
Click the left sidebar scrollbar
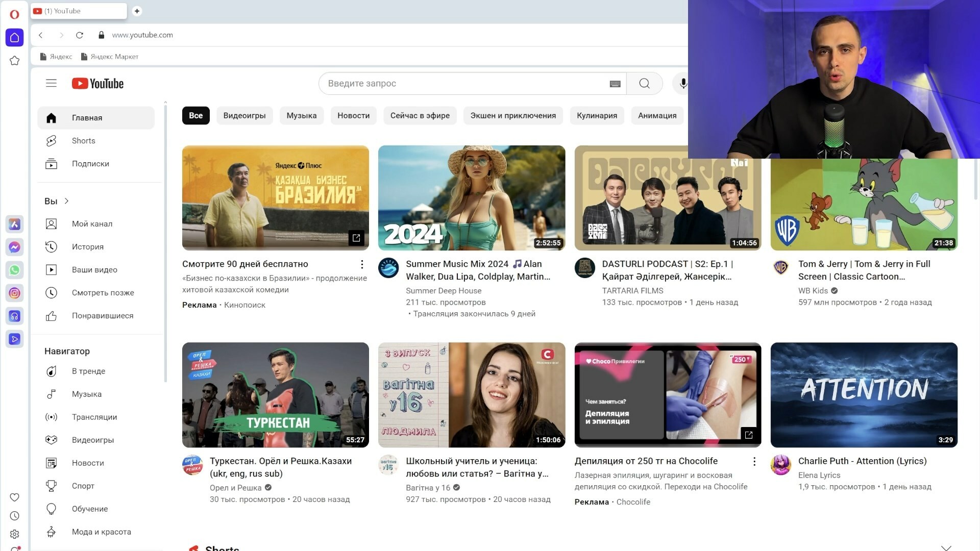165,242
